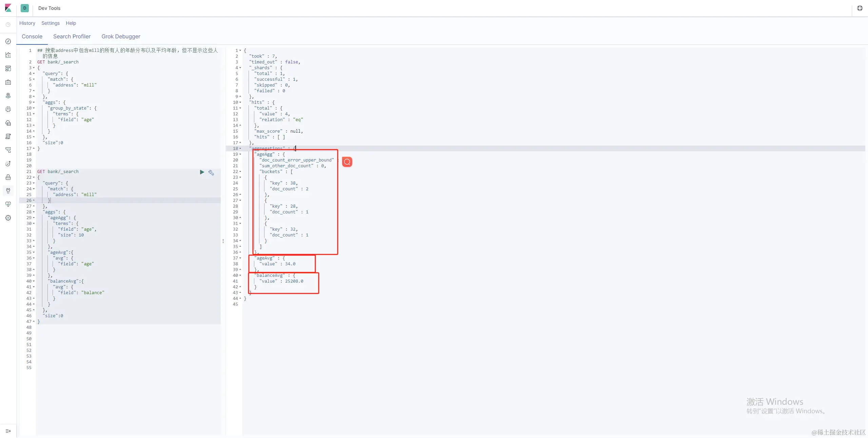The height and width of the screenshot is (438, 868).
Task: Click the pane resize handle between editor and output
Action: (x=223, y=241)
